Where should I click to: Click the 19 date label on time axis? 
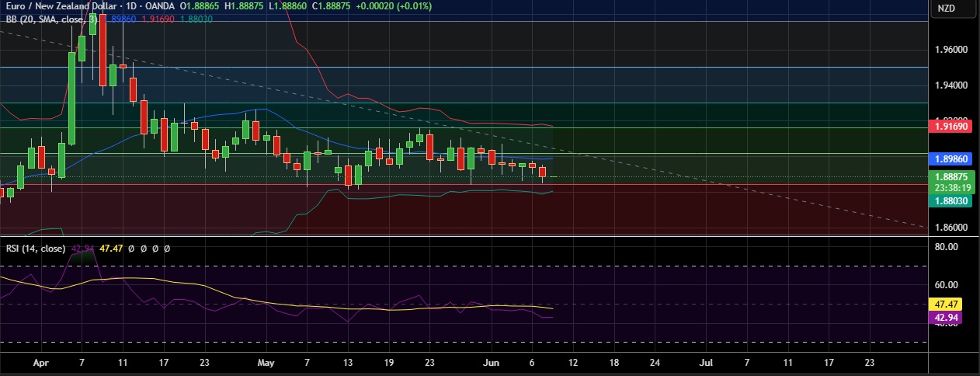(x=388, y=363)
